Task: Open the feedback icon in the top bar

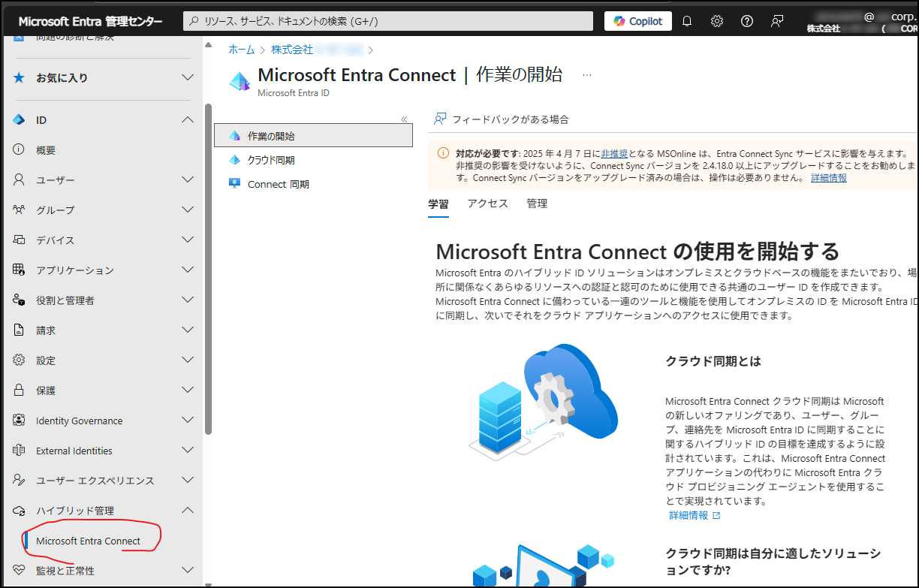Action: [x=776, y=20]
